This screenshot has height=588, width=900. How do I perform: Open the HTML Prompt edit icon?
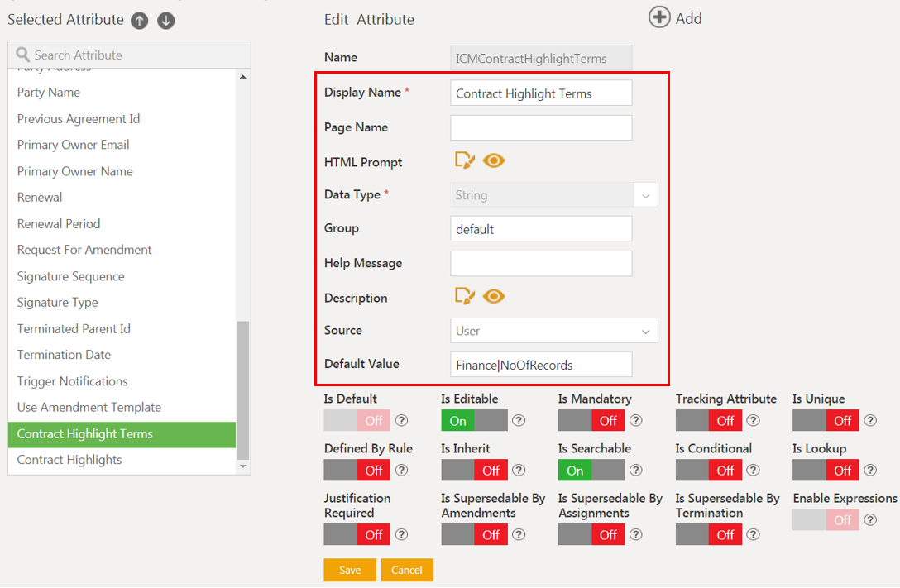pyautogui.click(x=465, y=160)
